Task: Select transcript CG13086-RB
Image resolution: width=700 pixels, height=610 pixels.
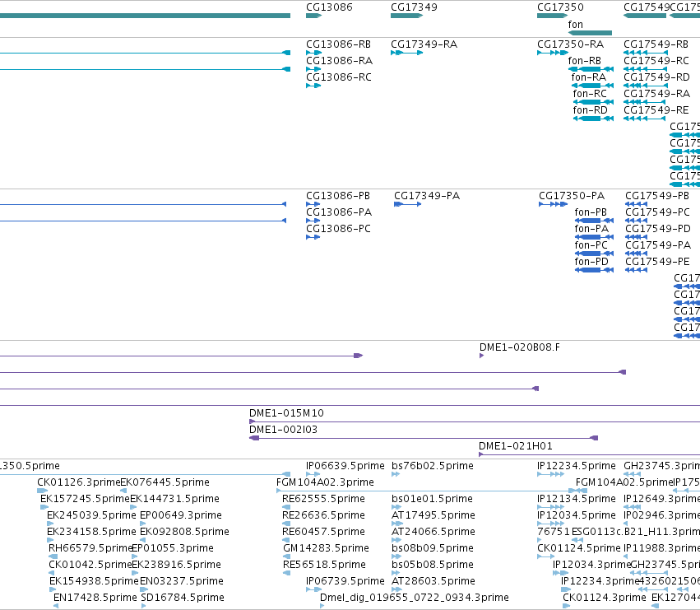Action: tap(338, 44)
